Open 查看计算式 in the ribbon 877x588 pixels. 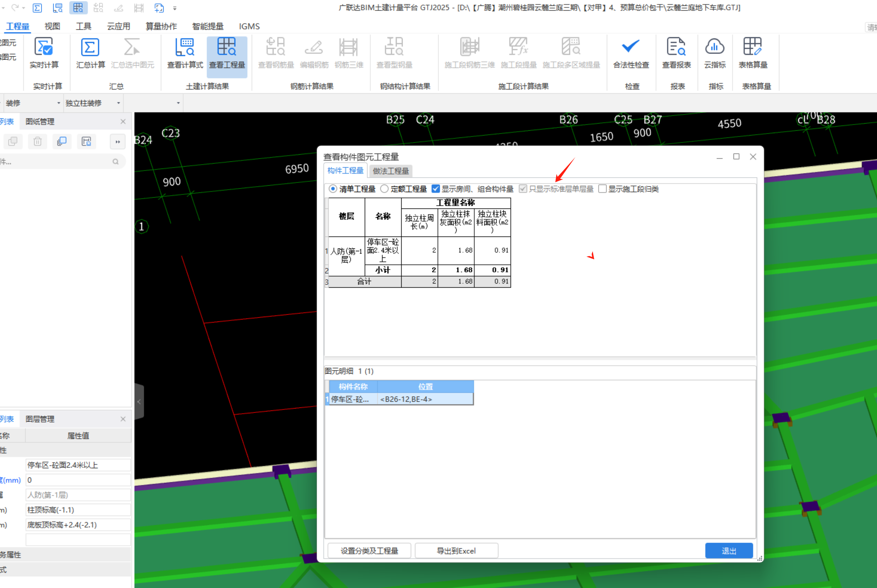[x=185, y=53]
